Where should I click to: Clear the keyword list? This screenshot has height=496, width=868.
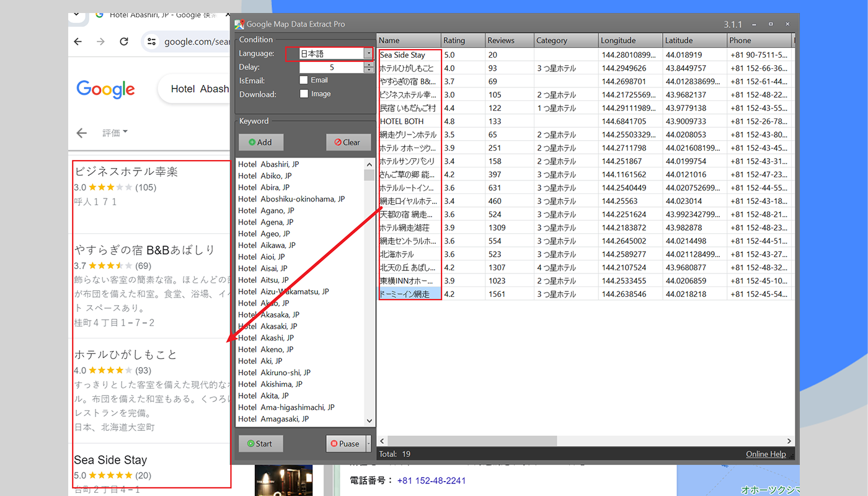pyautogui.click(x=347, y=142)
